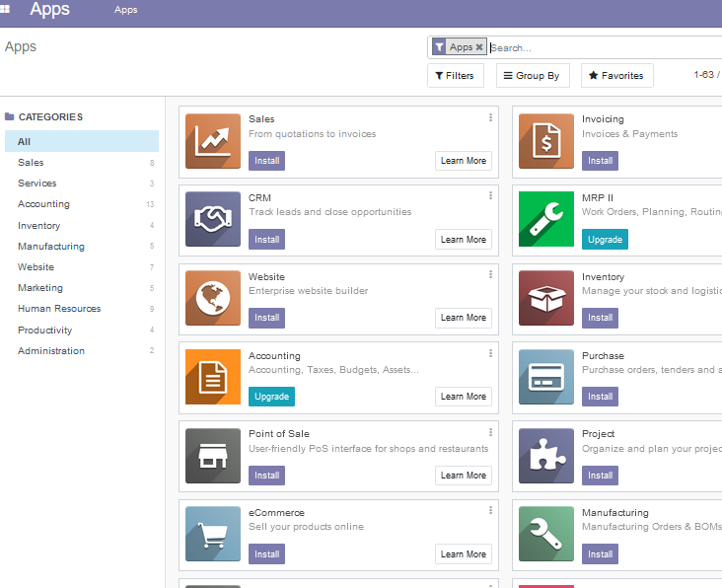Click Learn More on Accounting card
The width and height of the screenshot is (722, 588).
[x=464, y=397]
